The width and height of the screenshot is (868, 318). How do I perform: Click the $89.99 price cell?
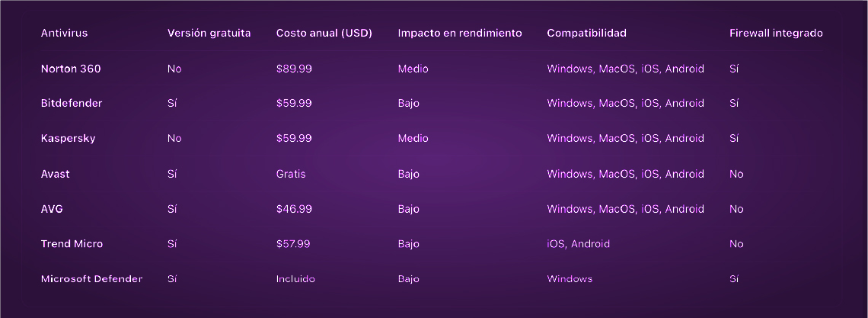coord(294,69)
